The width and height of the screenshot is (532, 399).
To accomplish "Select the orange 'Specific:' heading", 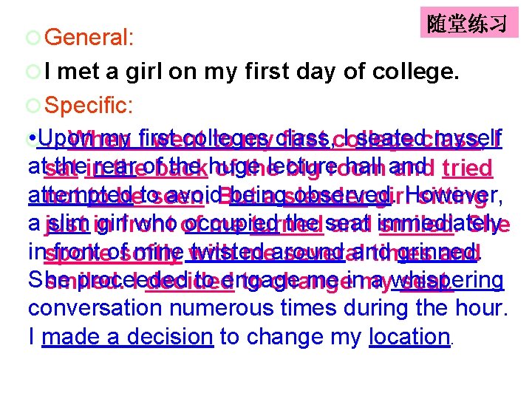I will tap(89, 105).
